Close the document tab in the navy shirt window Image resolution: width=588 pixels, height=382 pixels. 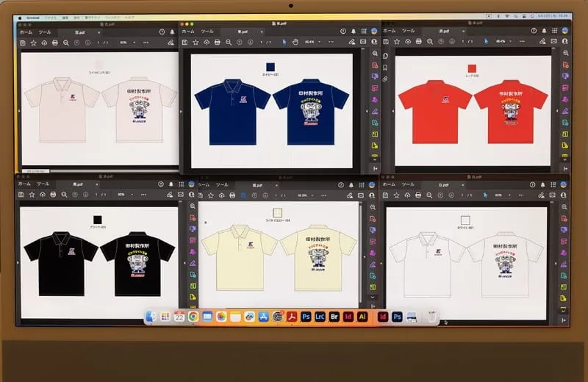point(262,32)
